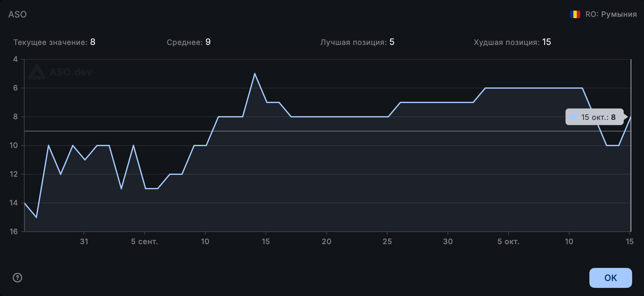This screenshot has height=296, width=644.
Task: Click the 'ASO' title in top-left corner
Action: click(17, 14)
